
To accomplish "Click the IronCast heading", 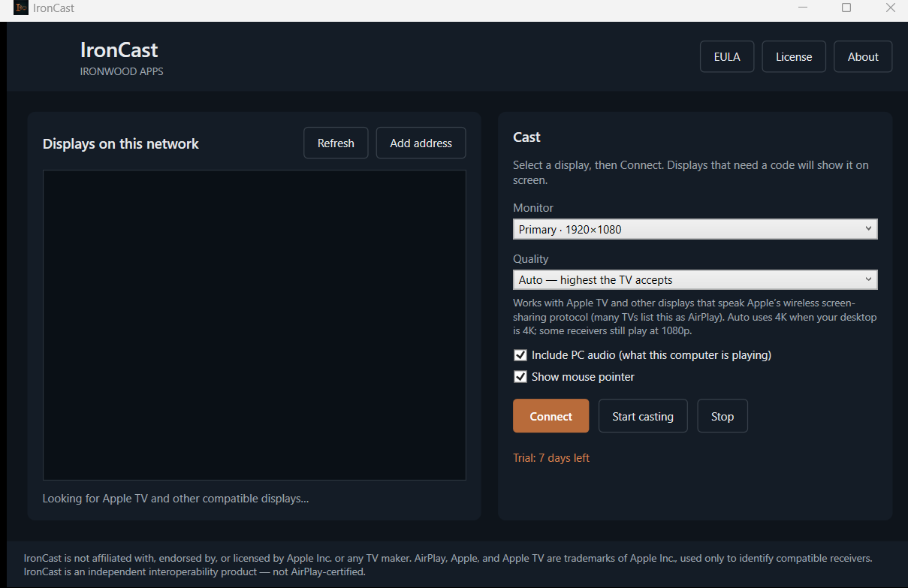I will pos(119,50).
